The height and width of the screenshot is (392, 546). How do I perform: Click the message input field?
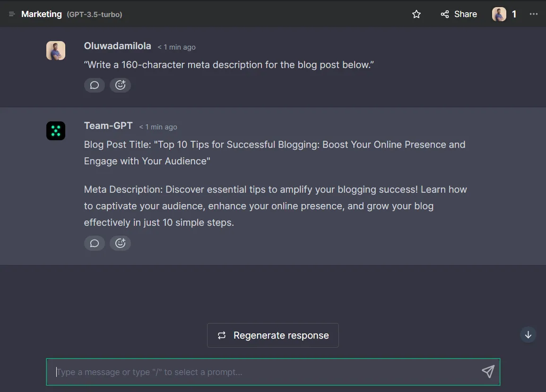point(236,372)
